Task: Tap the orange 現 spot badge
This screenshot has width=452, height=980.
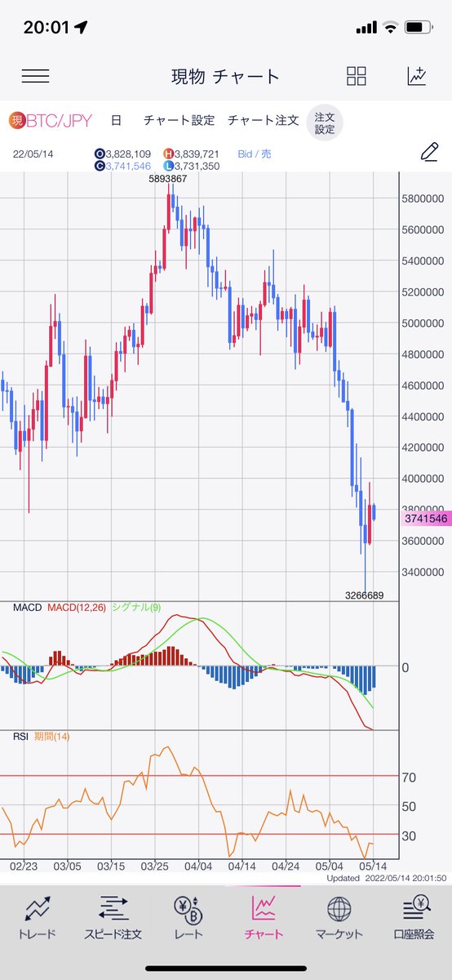Action: [17, 121]
